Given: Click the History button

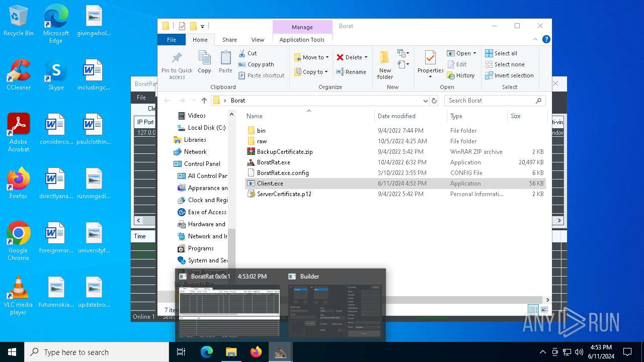Looking at the screenshot, I should point(460,75).
